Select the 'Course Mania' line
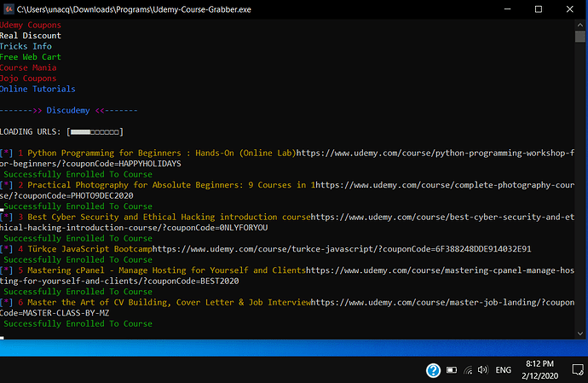Viewport: 588px width, 383px height. pyautogui.click(x=28, y=67)
